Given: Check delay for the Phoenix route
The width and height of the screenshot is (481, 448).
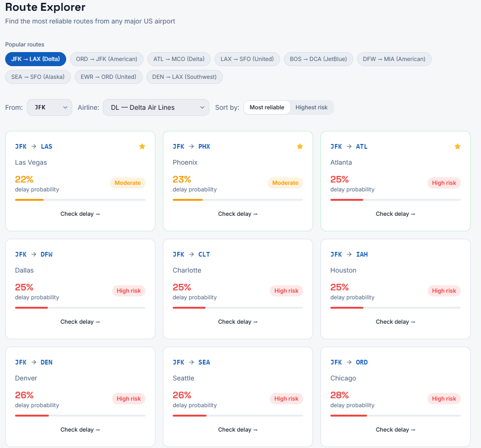Looking at the screenshot, I should (238, 214).
